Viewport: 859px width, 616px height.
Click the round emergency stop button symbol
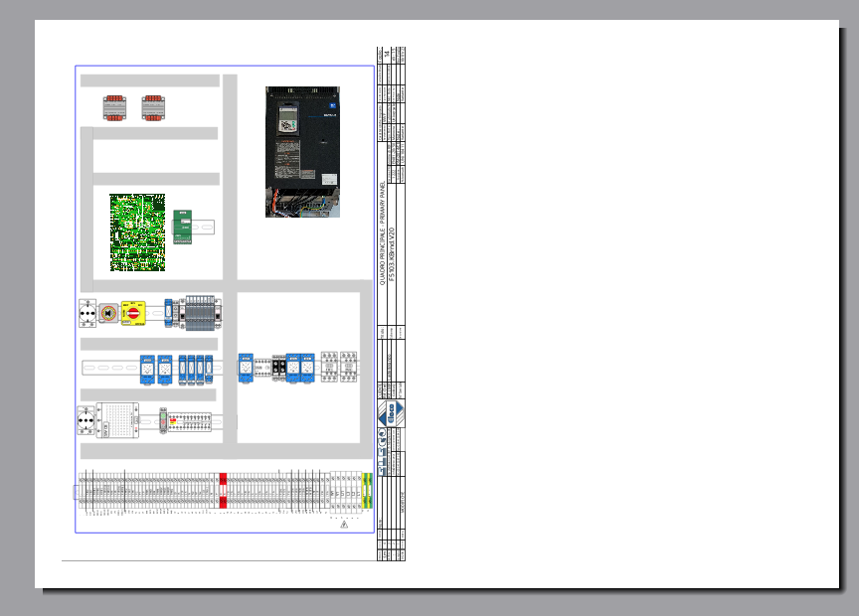108,313
